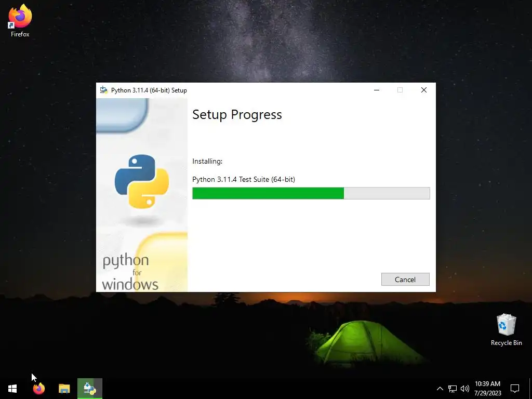Open the clock showing 10:39 AM
The image size is (532, 399).
(x=487, y=389)
